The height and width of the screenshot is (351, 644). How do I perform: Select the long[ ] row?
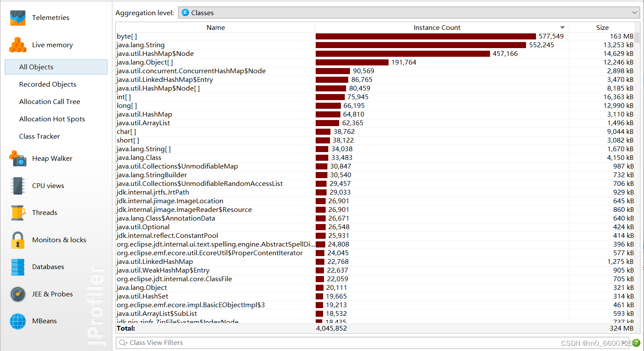click(x=376, y=106)
